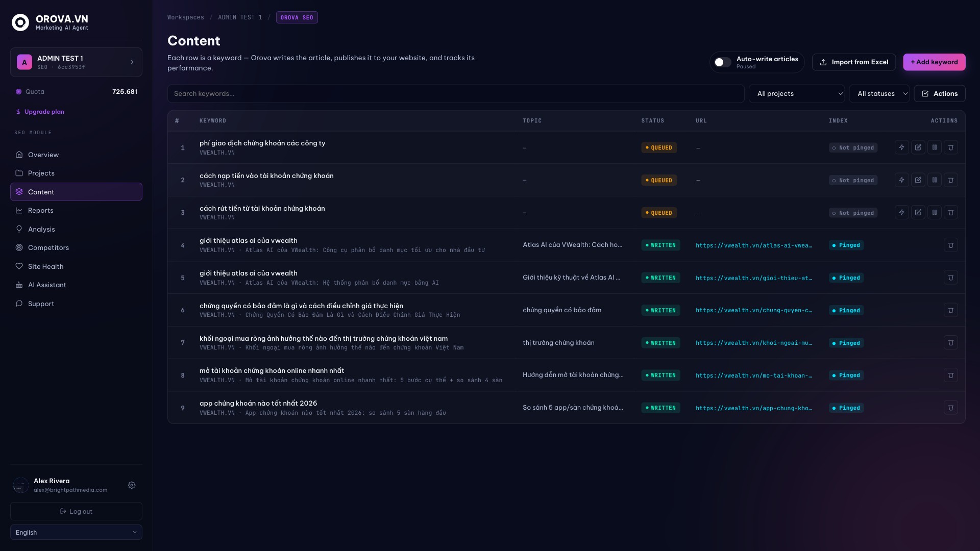Image resolution: width=980 pixels, height=551 pixels.
Task: Click keyword 'mở tài khoản chứng khoán online nhanh nhất'
Action: (x=272, y=371)
